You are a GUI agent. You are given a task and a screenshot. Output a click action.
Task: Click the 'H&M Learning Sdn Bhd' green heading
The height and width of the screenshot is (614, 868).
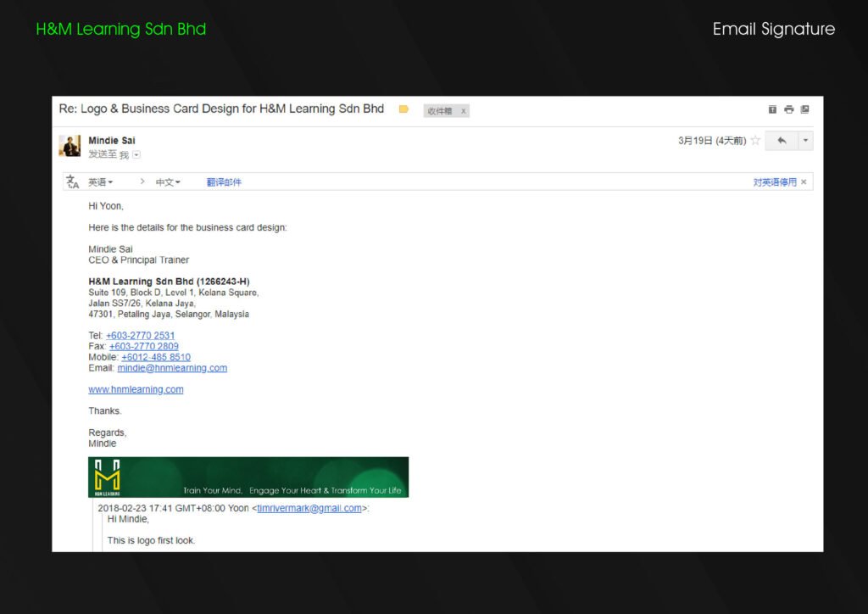click(x=120, y=29)
